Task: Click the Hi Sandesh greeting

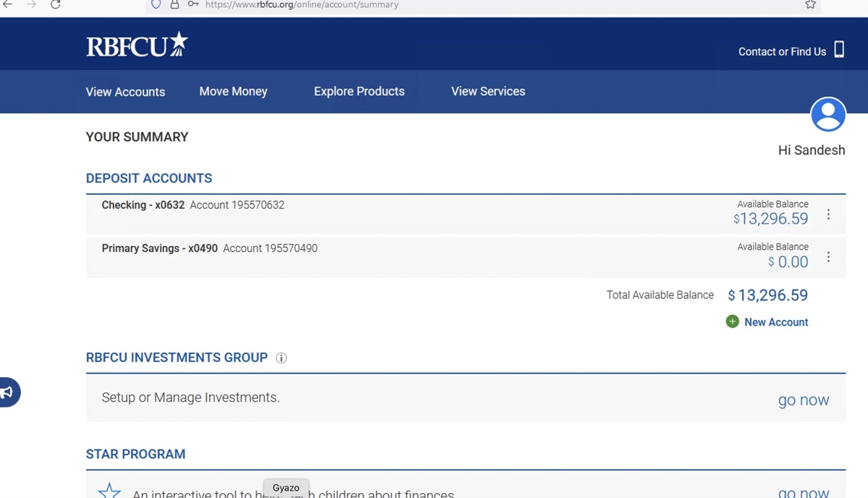Action: [812, 151]
